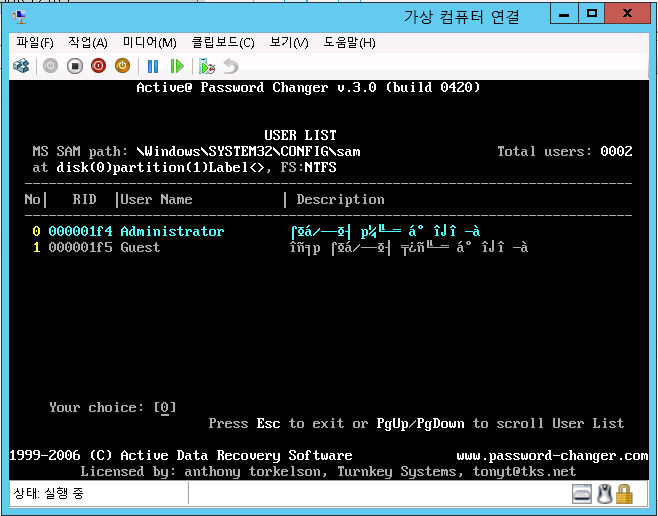The height and width of the screenshot is (516, 658).
Task: Click the 'Description' column header
Action: pos(340,199)
